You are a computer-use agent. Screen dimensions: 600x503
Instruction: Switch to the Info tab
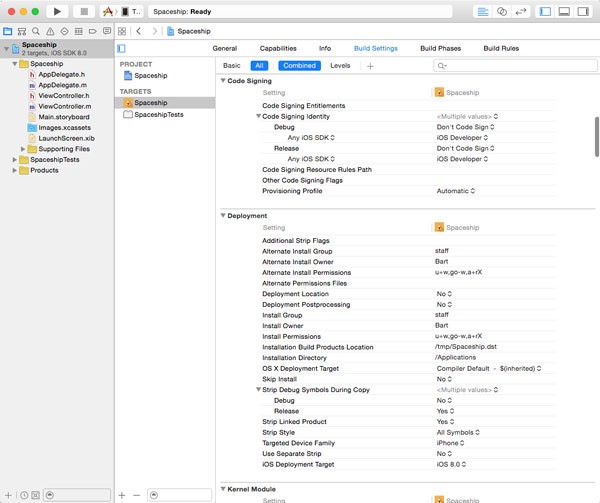click(325, 48)
